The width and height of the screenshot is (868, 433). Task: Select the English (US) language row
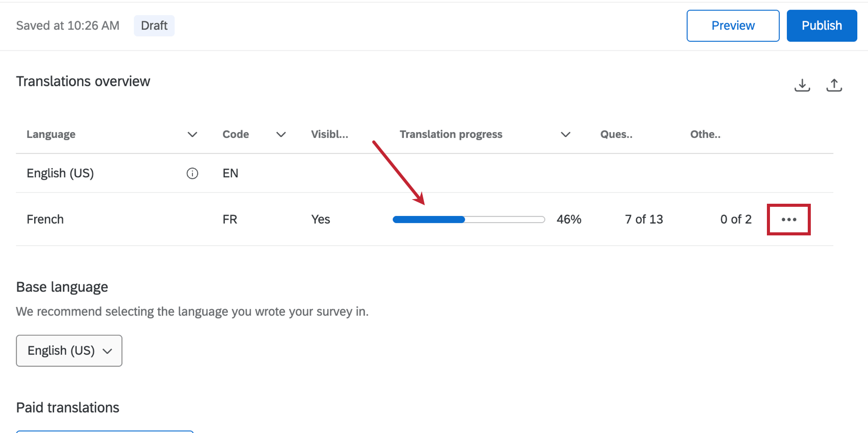[x=424, y=173]
